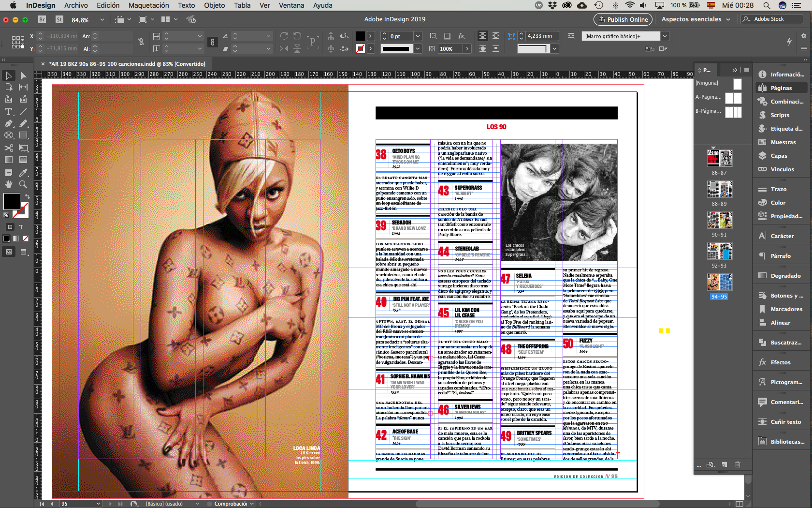The height and width of the screenshot is (508, 812).
Task: Open the Carácter panel
Action: pos(782,236)
